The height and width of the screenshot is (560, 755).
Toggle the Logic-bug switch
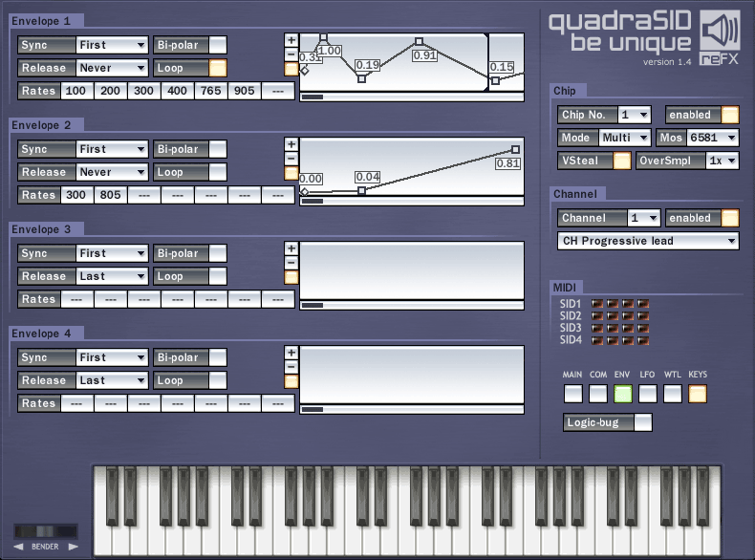coord(643,422)
